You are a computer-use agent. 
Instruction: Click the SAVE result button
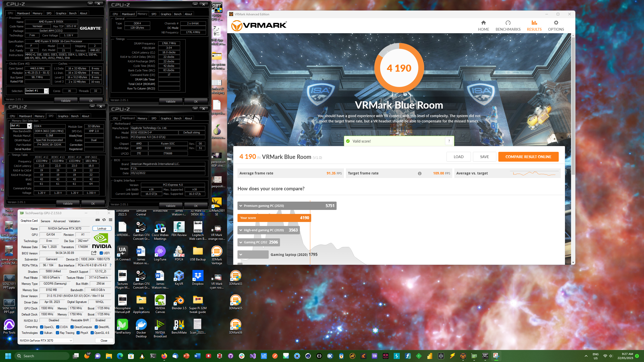(484, 157)
